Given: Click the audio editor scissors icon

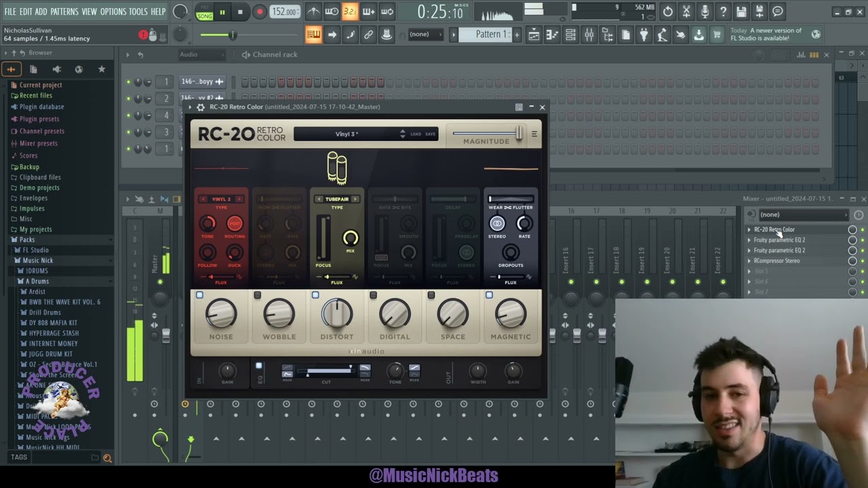Looking at the screenshot, I should (x=686, y=12).
